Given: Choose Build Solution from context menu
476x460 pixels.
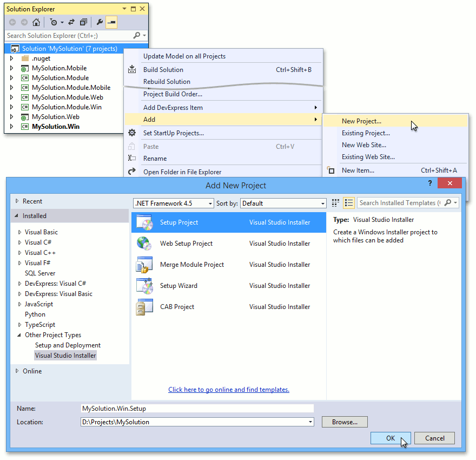Looking at the screenshot, I should 223,69.
